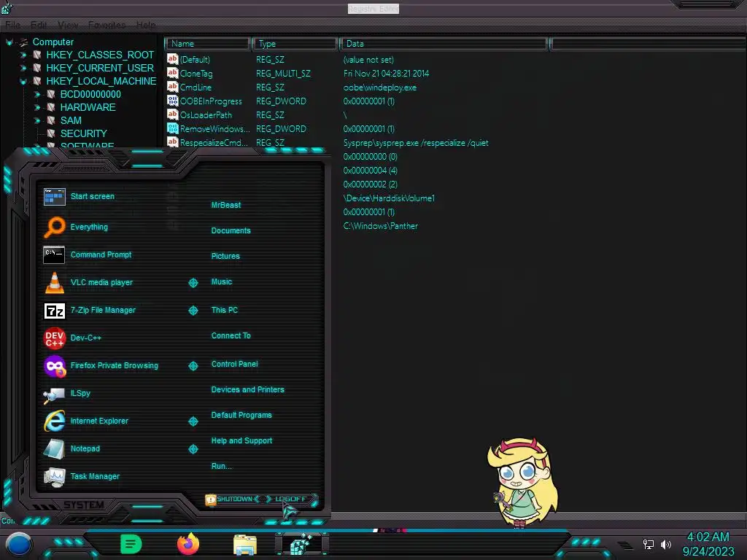Viewport: 747px width, 560px height.
Task: Open network icon in system tray
Action: click(x=649, y=544)
